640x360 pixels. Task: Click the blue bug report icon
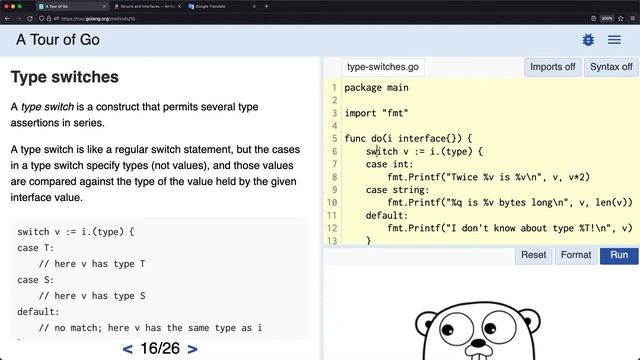[588, 40]
